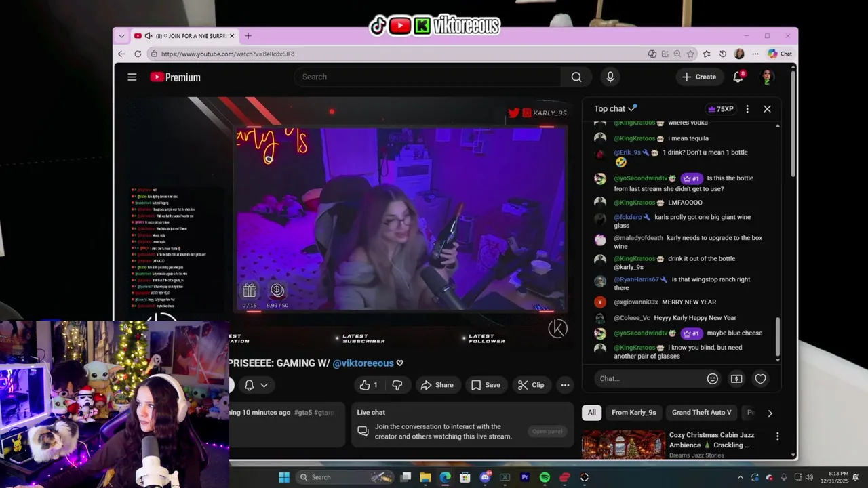868x488 pixels.
Task: Show hidden system tray icons
Action: tap(740, 477)
